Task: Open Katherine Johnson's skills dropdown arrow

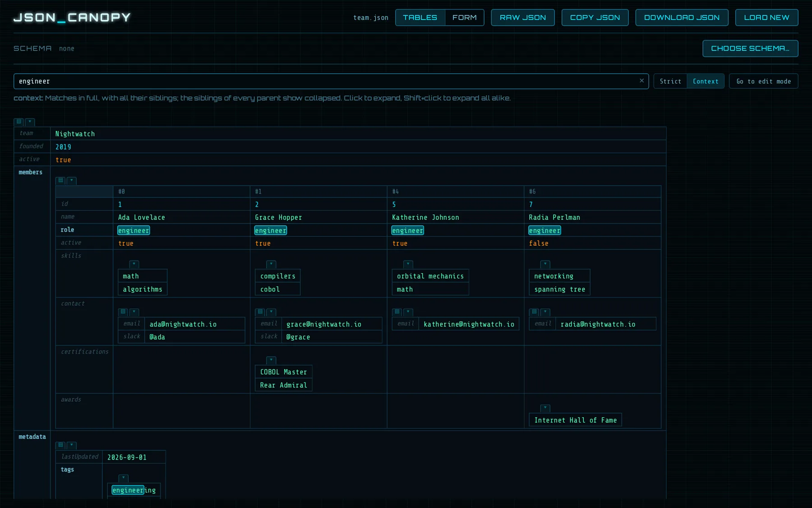Action: click(x=408, y=264)
